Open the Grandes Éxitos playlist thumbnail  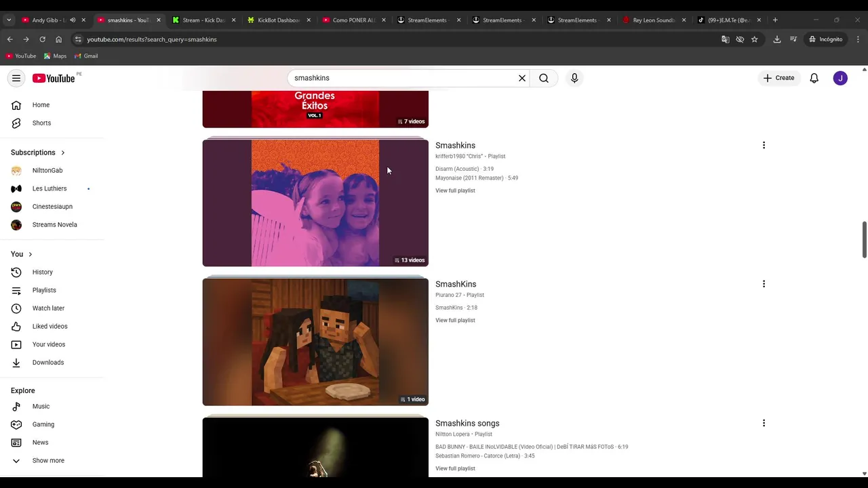tap(315, 109)
